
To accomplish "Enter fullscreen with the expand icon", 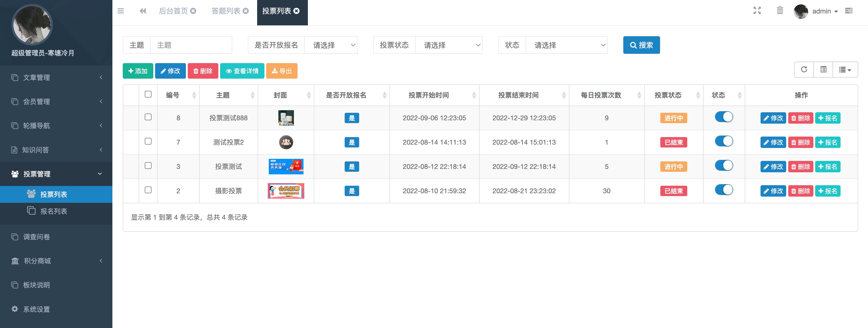I will 757,10.
